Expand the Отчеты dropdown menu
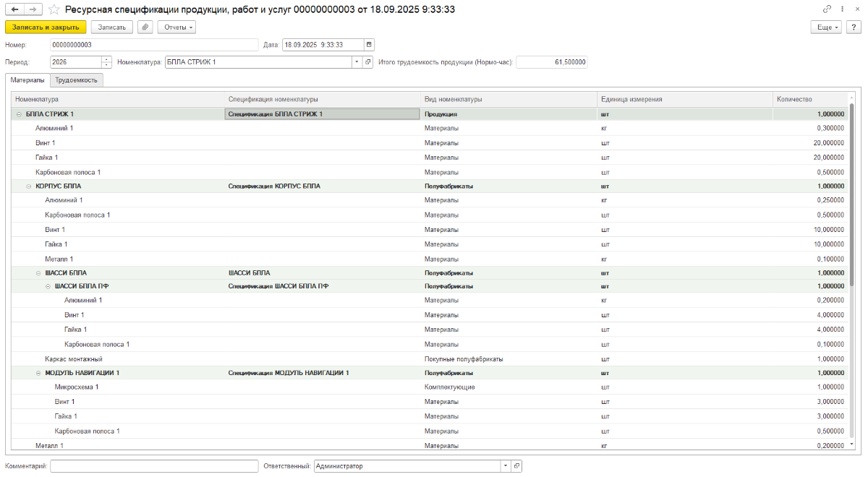Screen dimensions: 868x477 tap(176, 27)
